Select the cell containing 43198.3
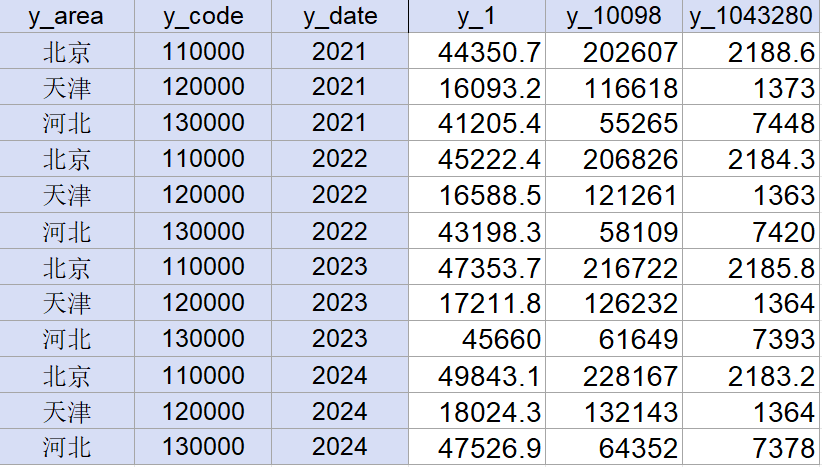The image size is (822, 467). coord(477,232)
